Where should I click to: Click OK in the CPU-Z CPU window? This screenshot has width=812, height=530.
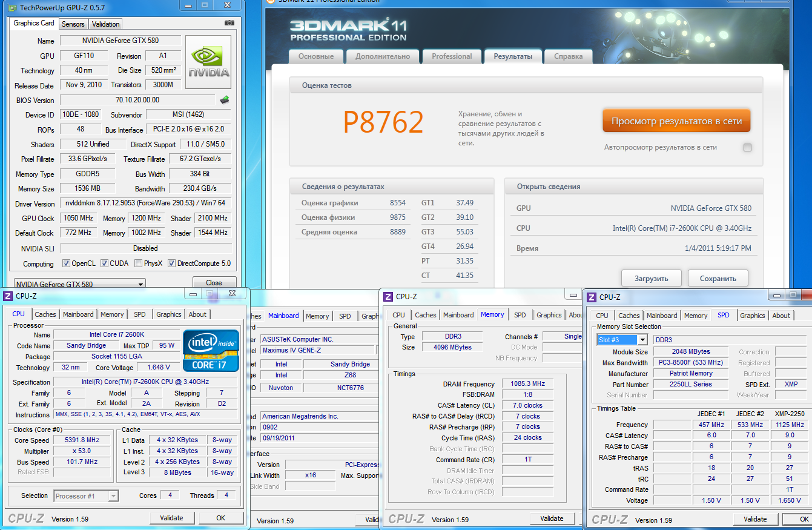coord(220,518)
